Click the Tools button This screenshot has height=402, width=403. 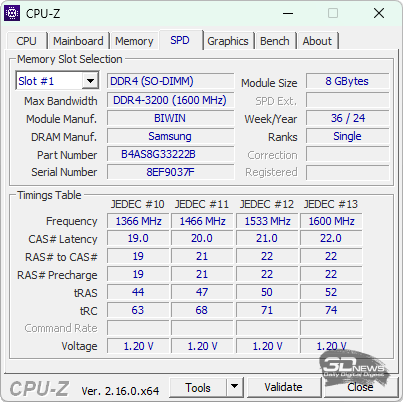[198, 387]
